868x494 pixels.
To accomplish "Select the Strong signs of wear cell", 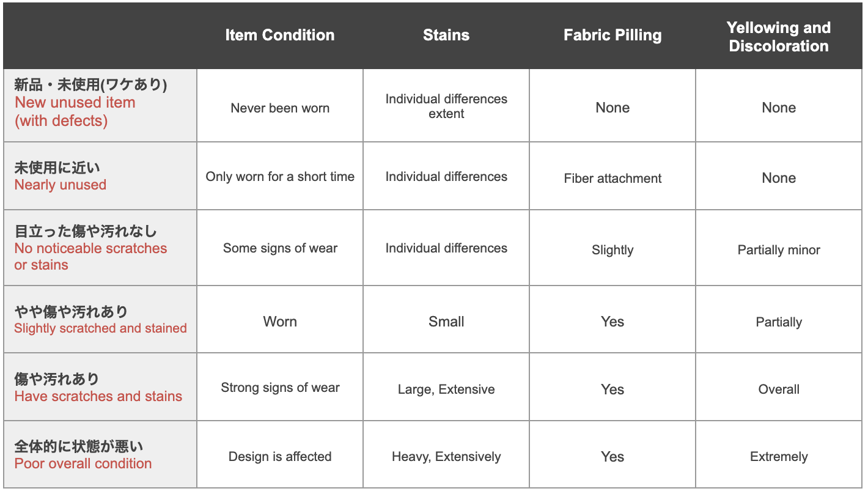I will pos(280,388).
